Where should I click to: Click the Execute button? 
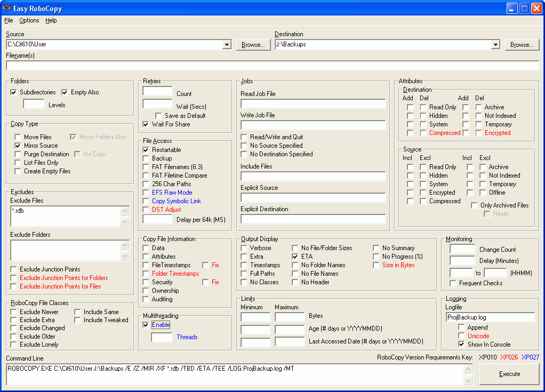(509, 374)
